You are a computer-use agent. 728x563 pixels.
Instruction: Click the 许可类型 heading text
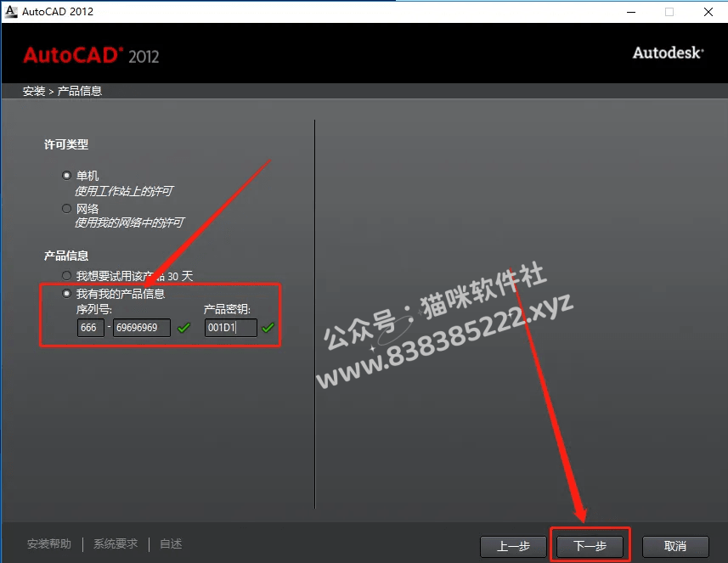66,144
